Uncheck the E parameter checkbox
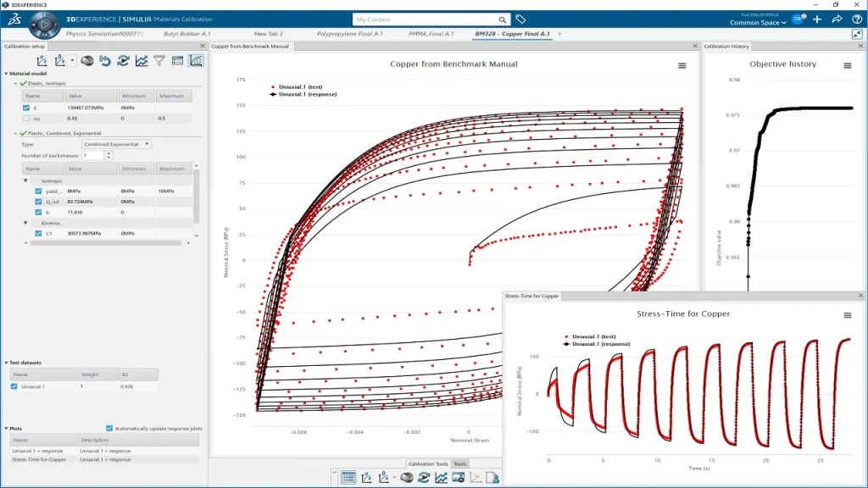Viewport: 868px width, 488px height. click(x=26, y=108)
